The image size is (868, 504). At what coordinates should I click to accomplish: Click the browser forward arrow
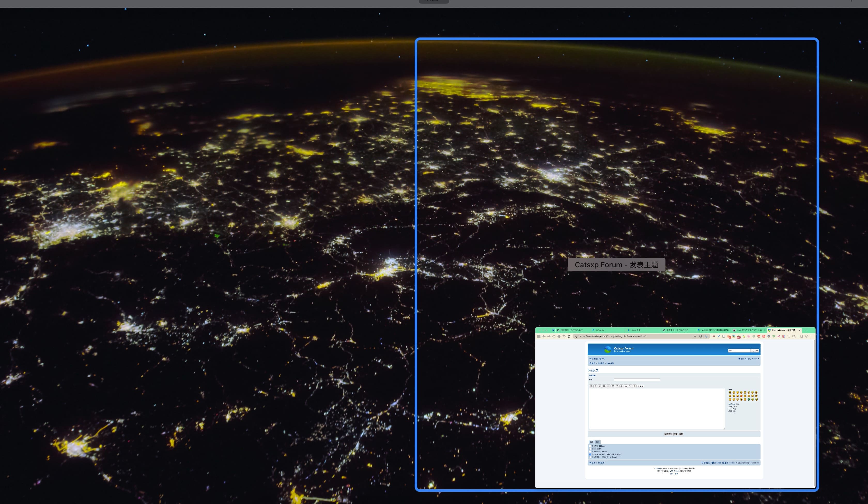tap(549, 337)
